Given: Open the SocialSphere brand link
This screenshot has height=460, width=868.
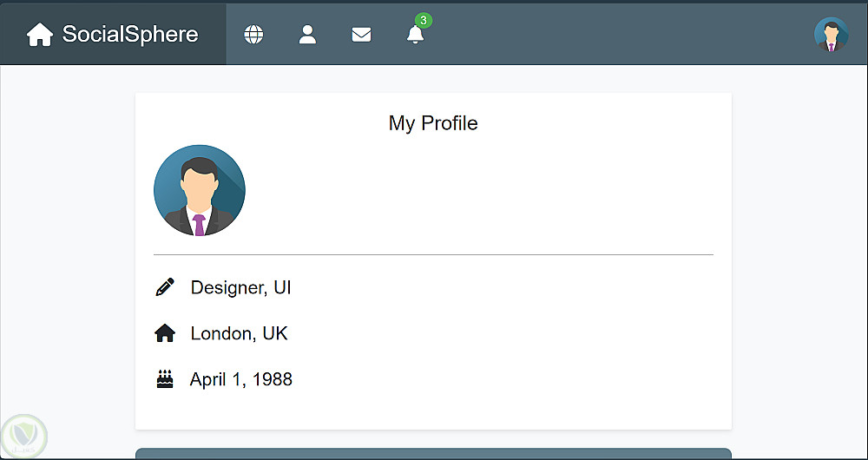Looking at the screenshot, I should click(x=130, y=35).
